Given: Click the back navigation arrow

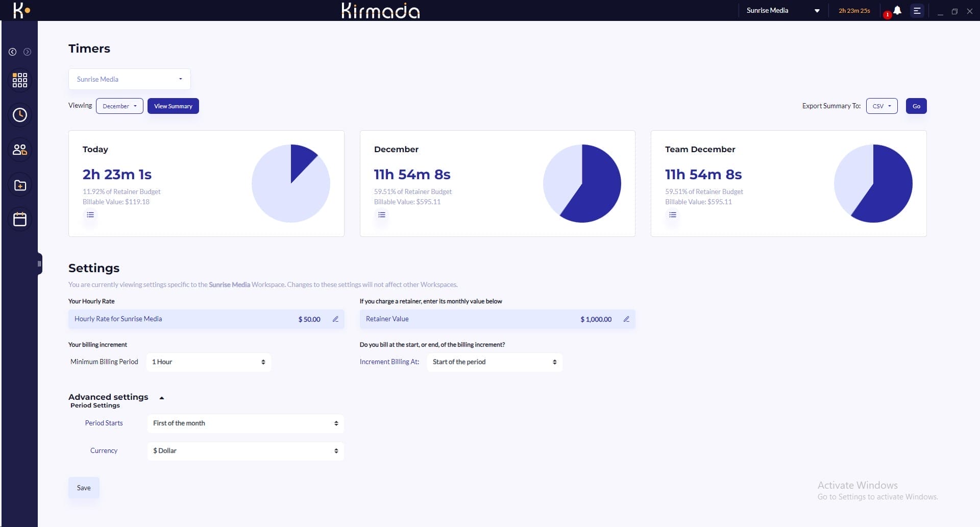Looking at the screenshot, I should [x=13, y=52].
